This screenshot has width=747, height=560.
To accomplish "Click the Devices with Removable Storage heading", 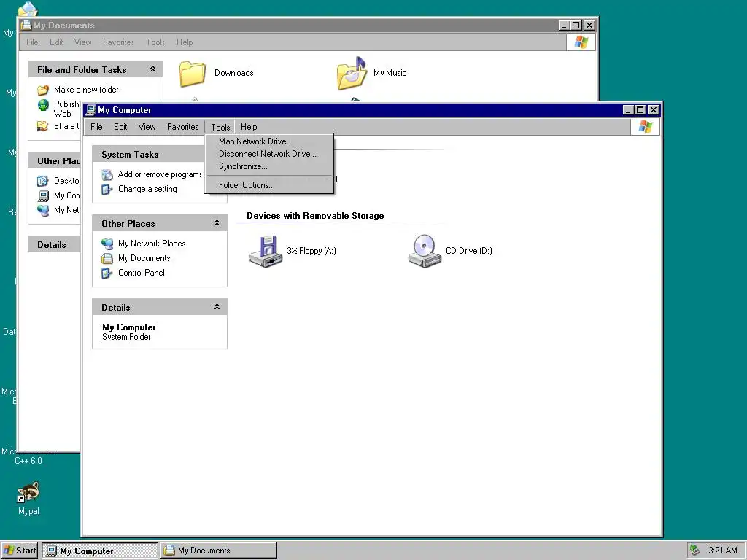I will pos(315,216).
